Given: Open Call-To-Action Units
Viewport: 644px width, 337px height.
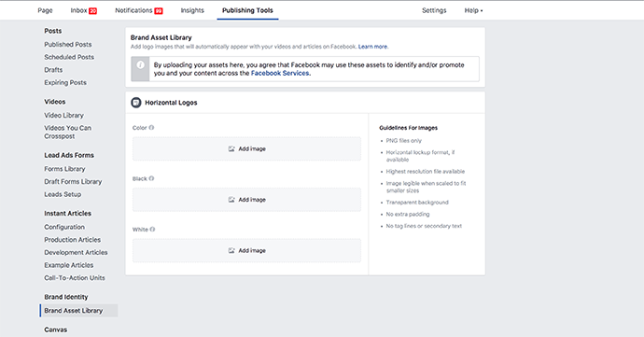Looking at the screenshot, I should click(75, 278).
